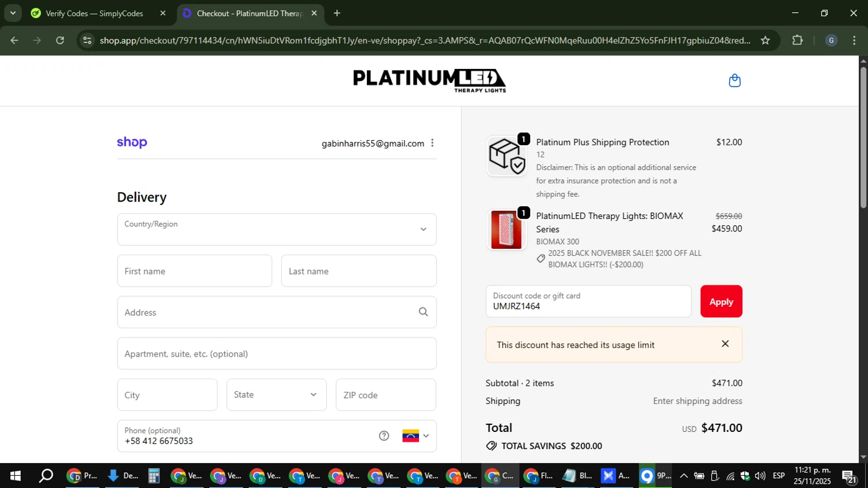
Task: Click the gabinharris55@gmail.com email text
Action: [373, 144]
